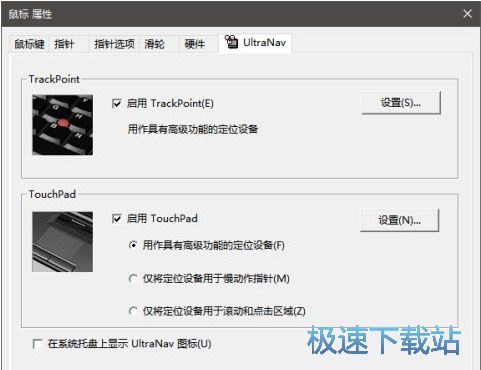The height and width of the screenshot is (370, 481).
Task: Select the UltraNav tab label
Action: [264, 43]
